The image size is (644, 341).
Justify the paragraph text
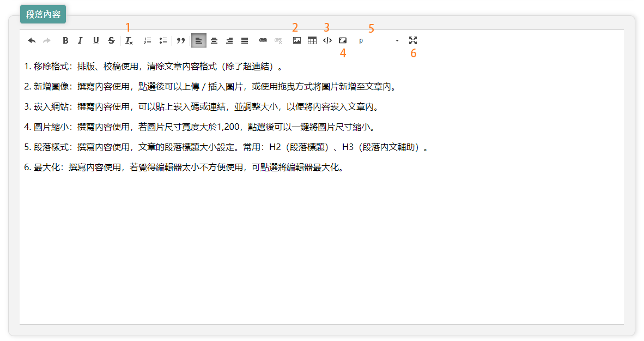(x=245, y=40)
